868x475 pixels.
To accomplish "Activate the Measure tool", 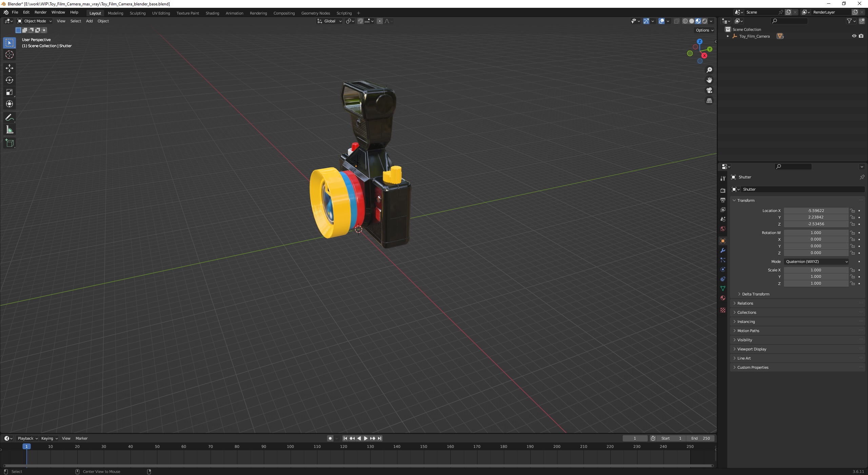I will point(9,130).
